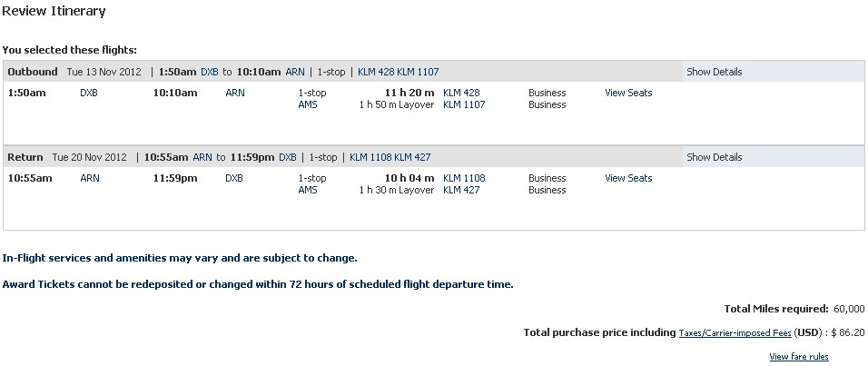Expand Show Details for the Return flight
This screenshot has width=868, height=366.
tap(714, 157)
